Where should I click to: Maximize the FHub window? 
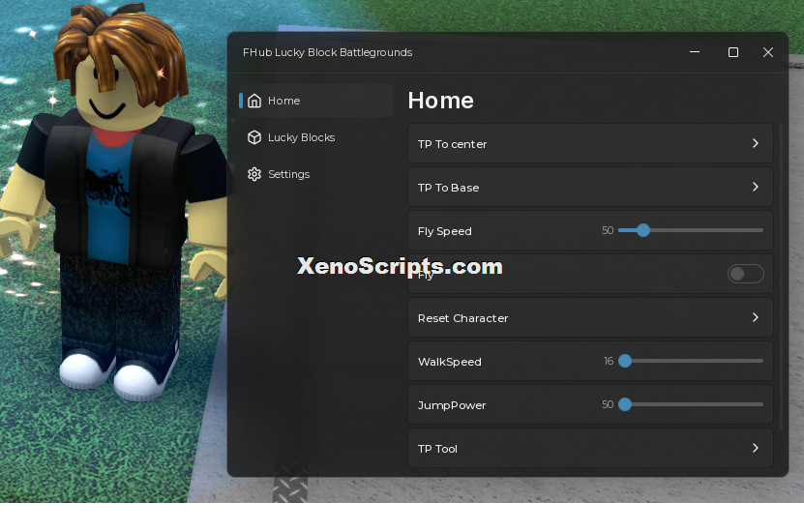point(733,52)
